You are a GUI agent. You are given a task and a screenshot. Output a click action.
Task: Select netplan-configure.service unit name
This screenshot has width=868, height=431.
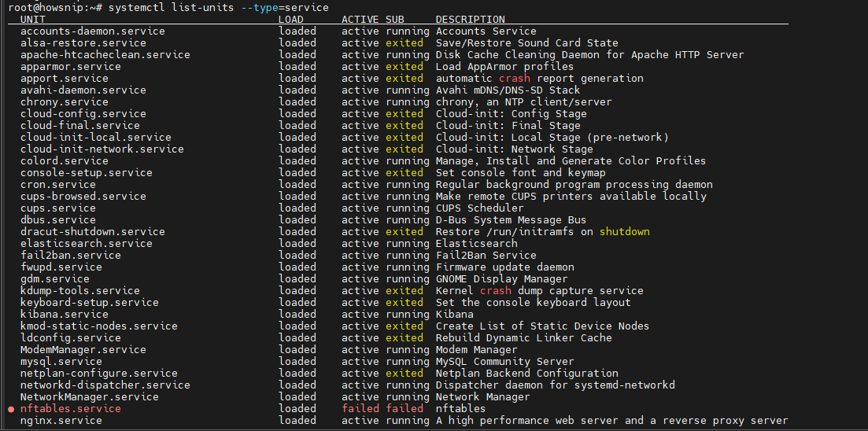pos(98,374)
